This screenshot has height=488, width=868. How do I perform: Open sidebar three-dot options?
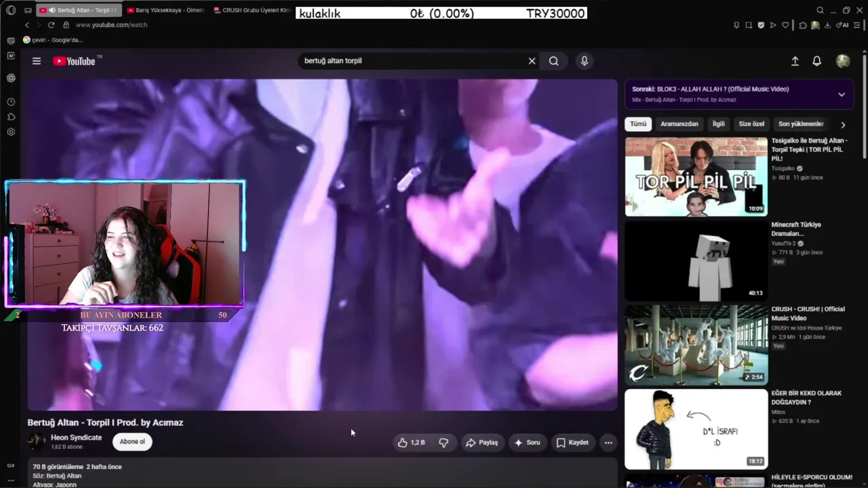[11, 479]
